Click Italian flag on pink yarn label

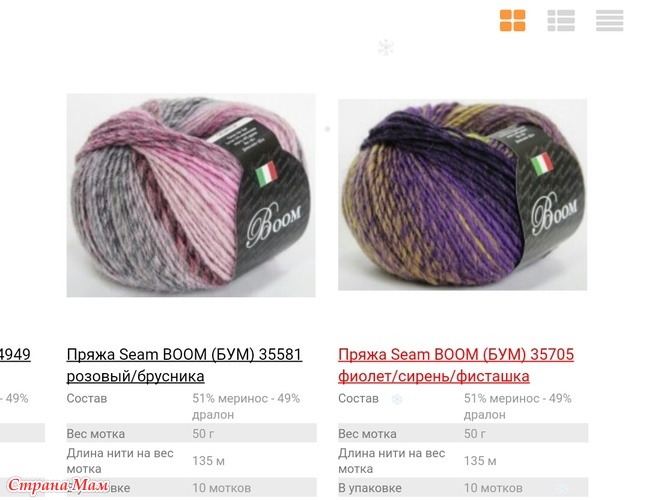(266, 174)
